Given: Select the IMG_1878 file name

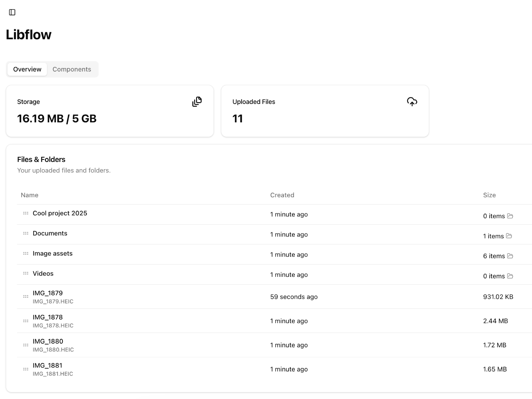Looking at the screenshot, I should (x=48, y=317).
